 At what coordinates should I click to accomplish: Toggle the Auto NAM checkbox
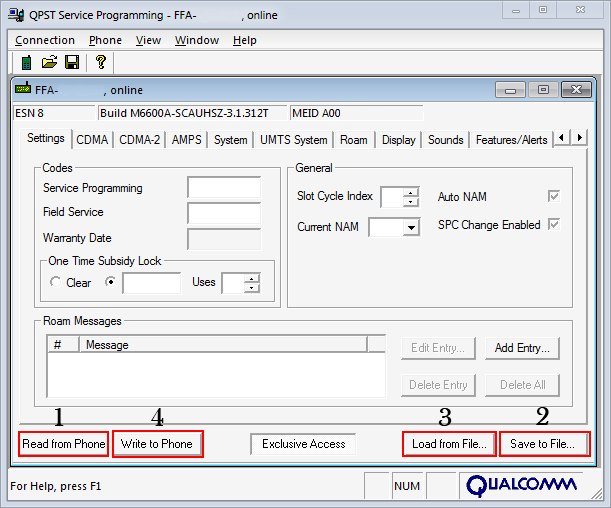554,196
